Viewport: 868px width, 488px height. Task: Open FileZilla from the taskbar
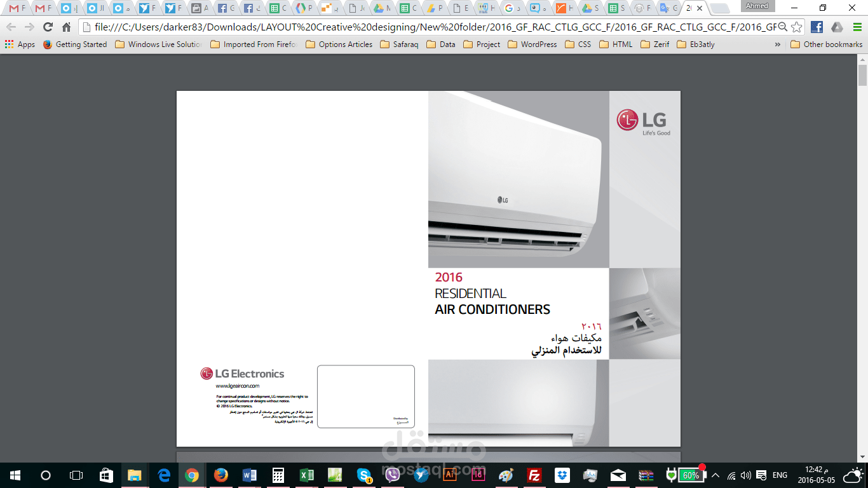click(x=534, y=475)
